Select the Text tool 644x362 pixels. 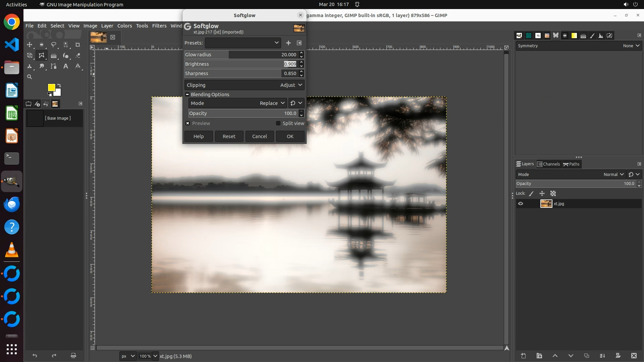66,66
